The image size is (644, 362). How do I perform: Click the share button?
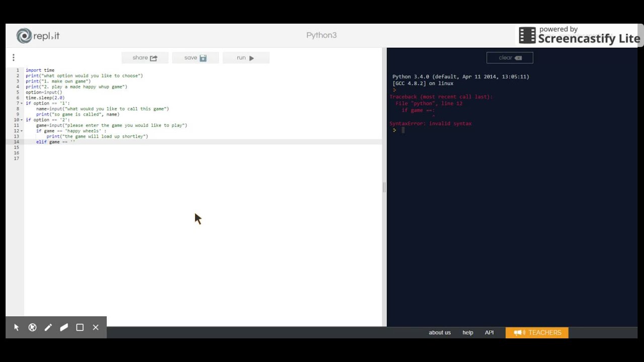coord(145,58)
